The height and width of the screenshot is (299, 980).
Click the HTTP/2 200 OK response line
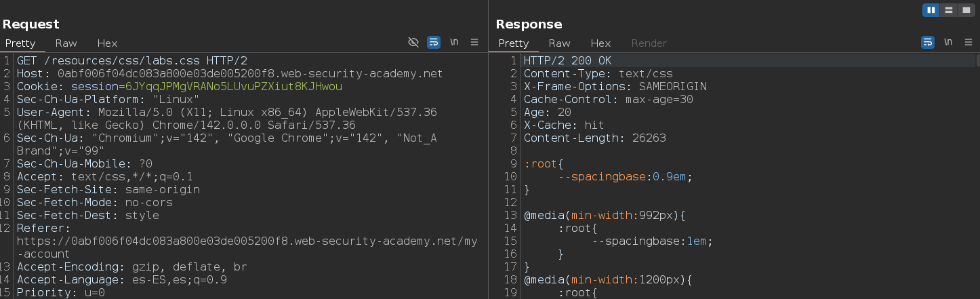click(x=567, y=60)
